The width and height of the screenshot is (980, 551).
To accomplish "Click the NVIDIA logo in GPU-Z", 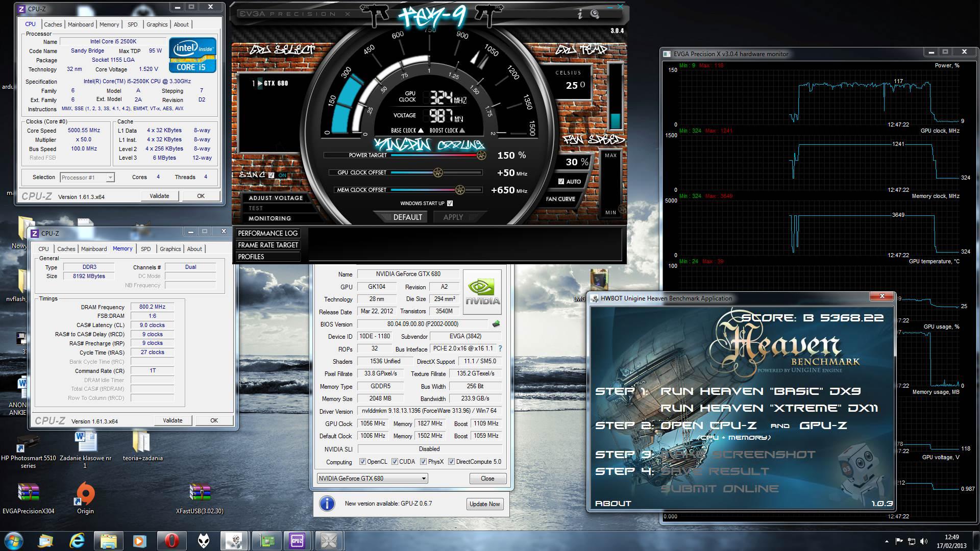I will (x=482, y=292).
